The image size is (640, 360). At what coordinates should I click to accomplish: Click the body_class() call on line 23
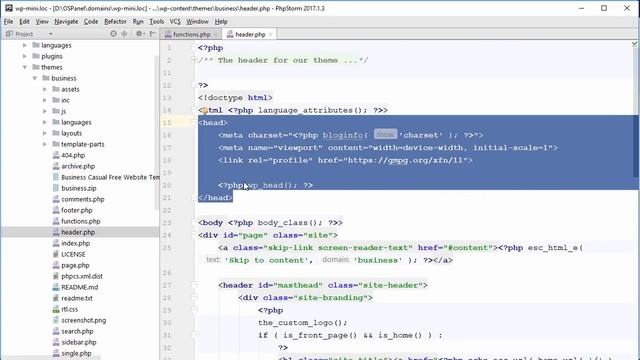290,223
